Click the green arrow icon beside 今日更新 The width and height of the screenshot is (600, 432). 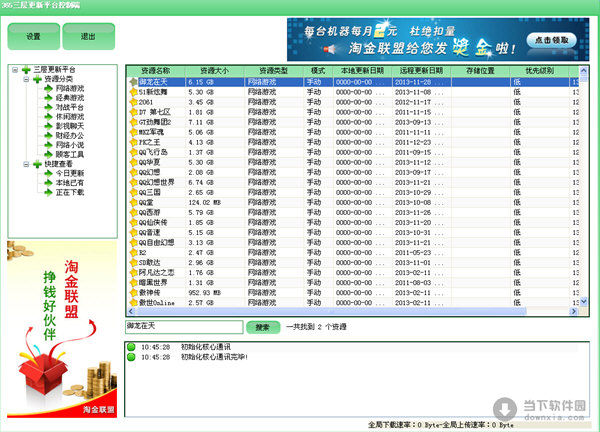[x=48, y=173]
